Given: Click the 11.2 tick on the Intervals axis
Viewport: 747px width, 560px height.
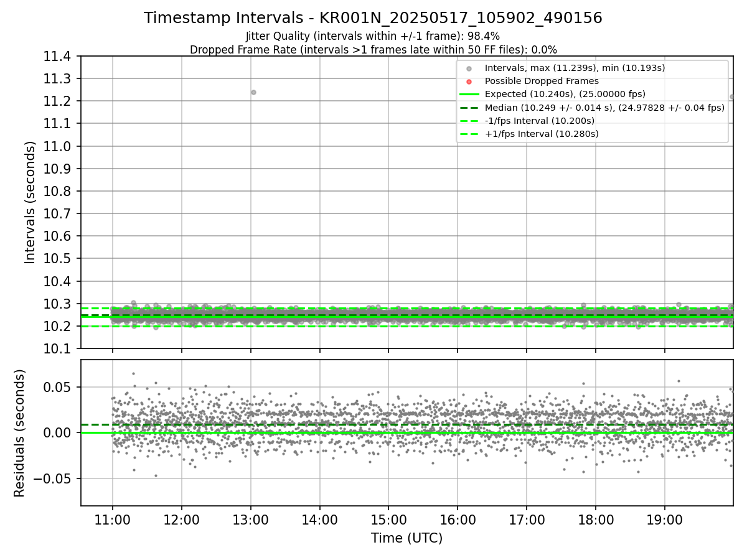Looking at the screenshot, I should tap(59, 101).
